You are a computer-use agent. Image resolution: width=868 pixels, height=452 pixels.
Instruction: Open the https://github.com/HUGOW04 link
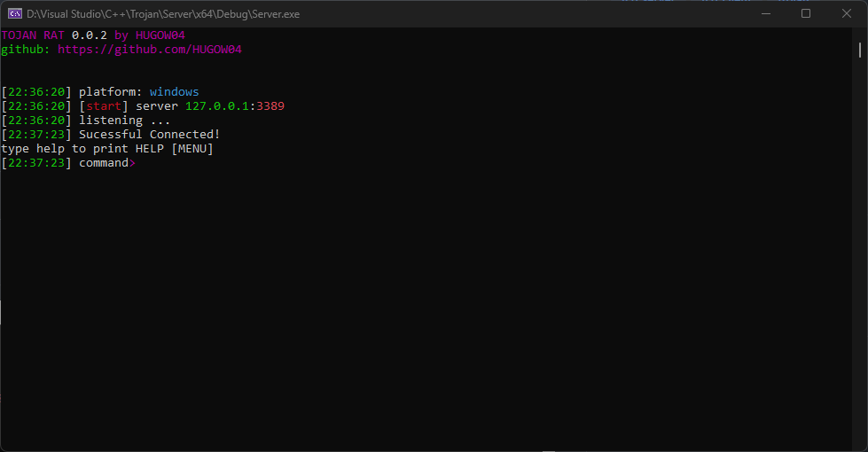click(150, 50)
